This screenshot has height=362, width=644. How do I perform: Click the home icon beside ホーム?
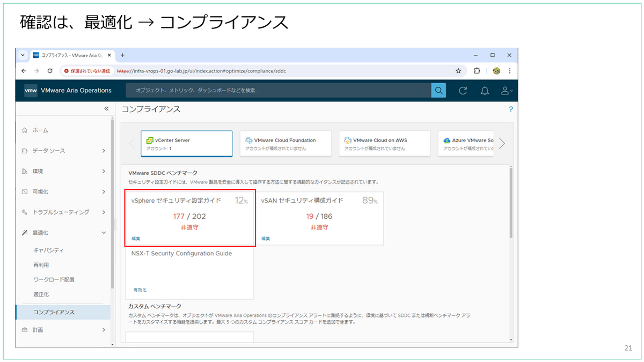(x=24, y=130)
